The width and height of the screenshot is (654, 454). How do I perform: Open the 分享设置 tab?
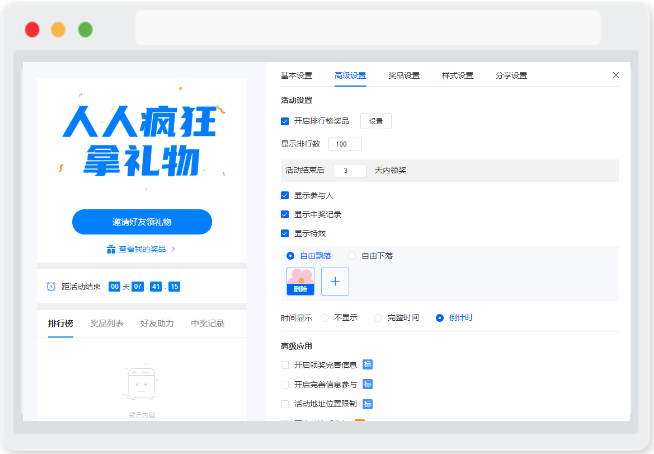click(x=511, y=76)
